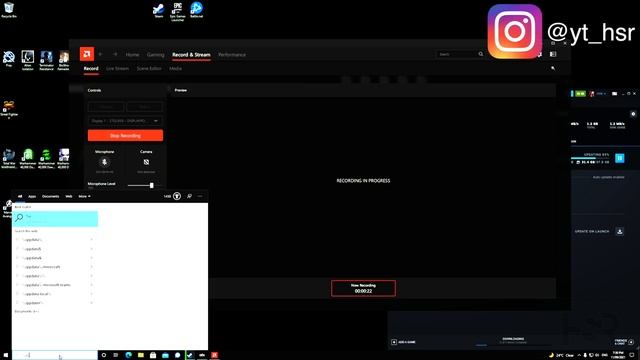The height and width of the screenshot is (360, 640).
Task: Toggle the Radeon sidebar panel icon
Action: 553,54
